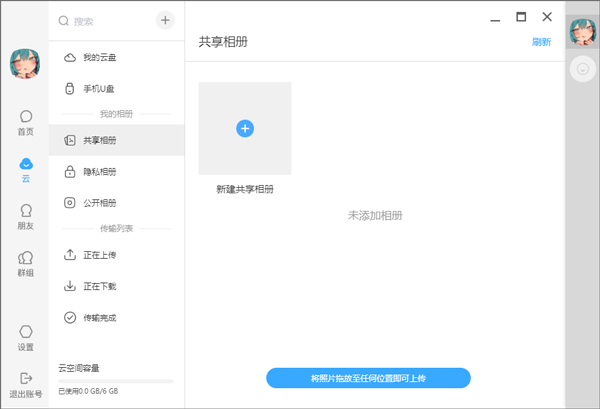
Task: Click the 已使用0.0 GB/6 GB text
Action: [x=88, y=391]
